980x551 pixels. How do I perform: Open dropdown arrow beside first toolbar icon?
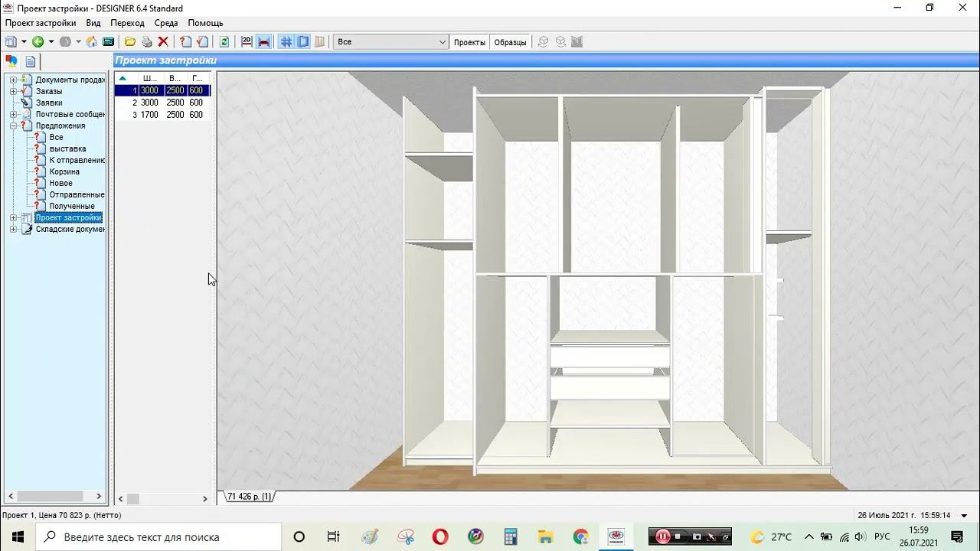click(24, 42)
